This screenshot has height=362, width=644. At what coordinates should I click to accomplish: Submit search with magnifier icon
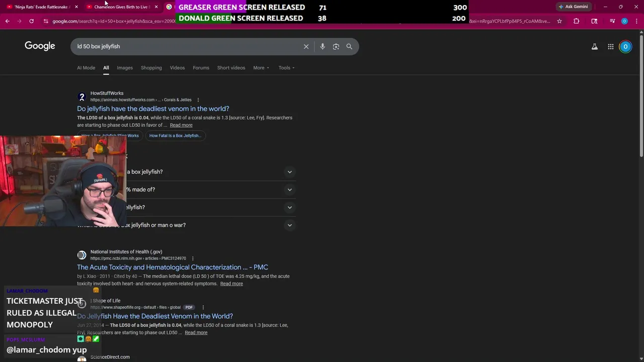tap(349, 46)
